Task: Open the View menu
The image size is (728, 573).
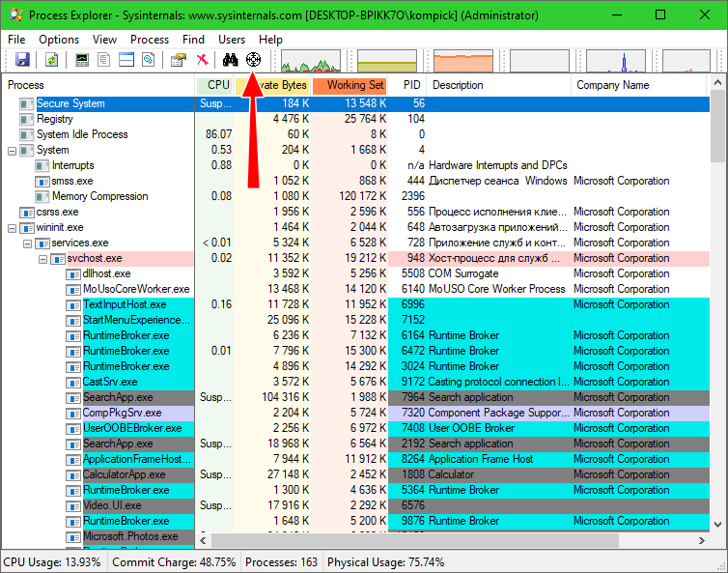Action: [104, 40]
